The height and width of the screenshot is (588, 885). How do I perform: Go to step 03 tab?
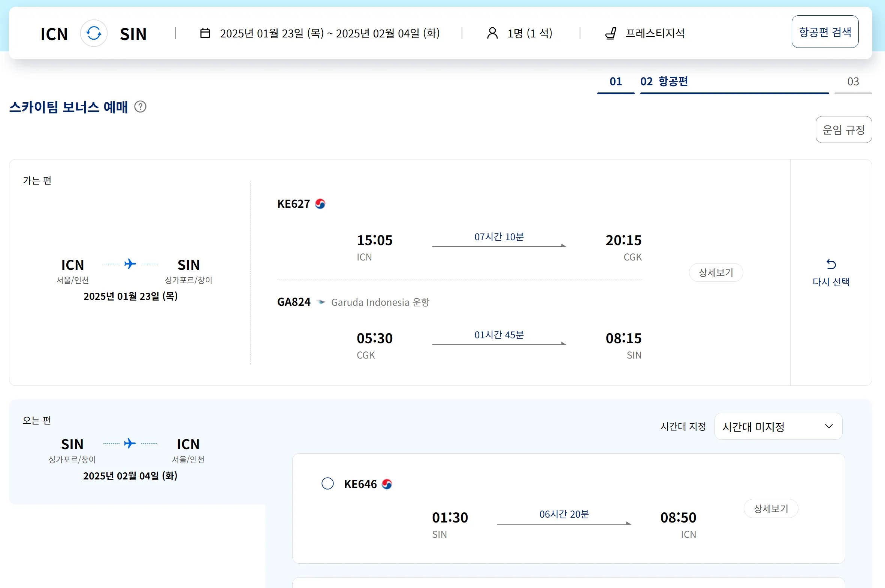(853, 82)
